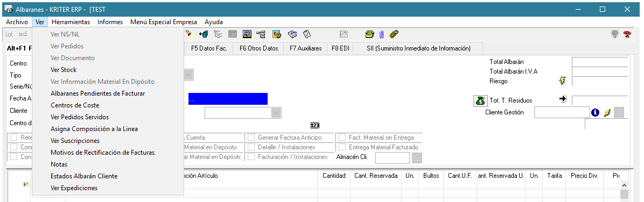The height and width of the screenshot is (202, 644).
Task: Click the picture with question mark toolbar icon
Action: pyautogui.click(x=276, y=34)
